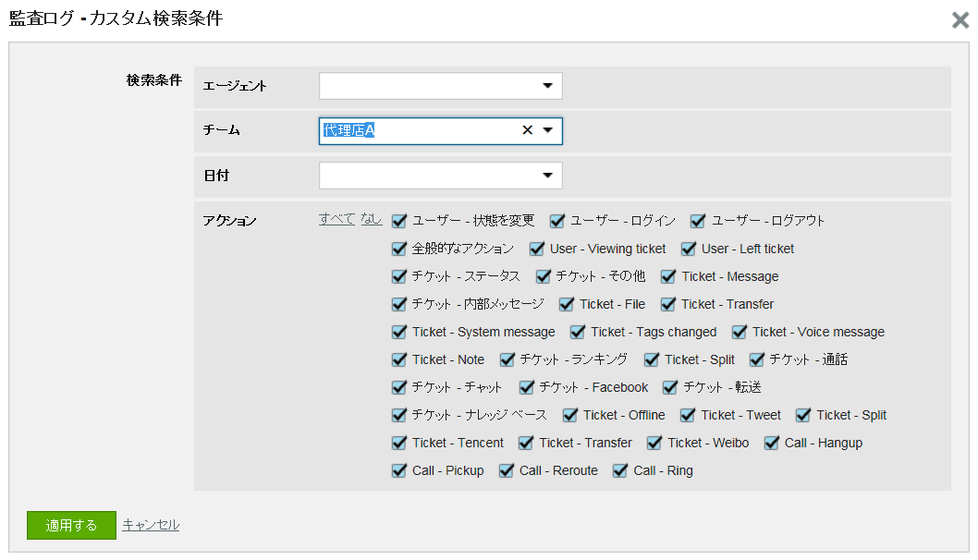
Task: Disable Call - Hangup checkbox
Action: click(x=772, y=443)
